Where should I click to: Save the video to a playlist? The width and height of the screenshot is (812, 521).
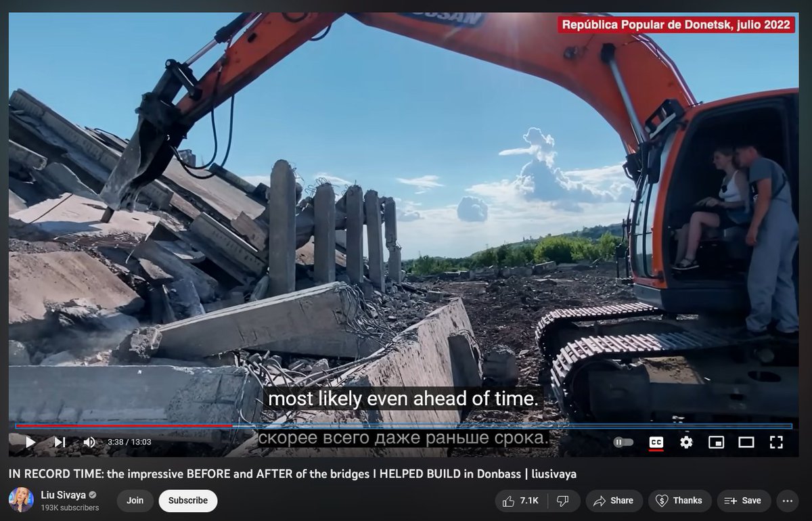coord(744,501)
